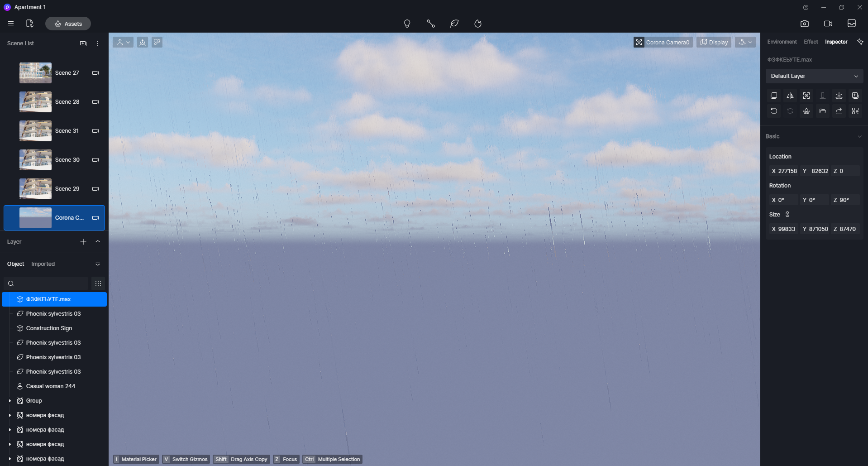The height and width of the screenshot is (466, 868).
Task: Open the light tools lightbulb icon
Action: 407,24
